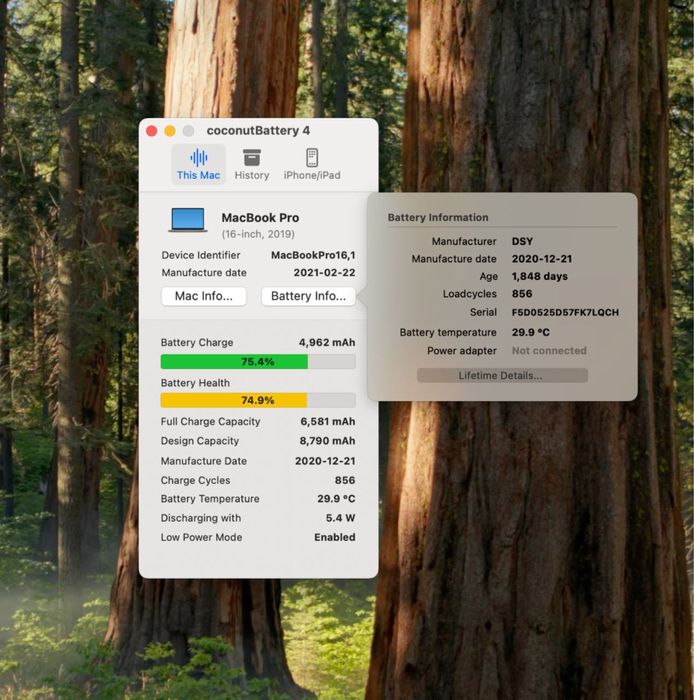The image size is (694, 700).
Task: Select the battery serial F5D0525D57FK7LQCH
Action: (565, 312)
